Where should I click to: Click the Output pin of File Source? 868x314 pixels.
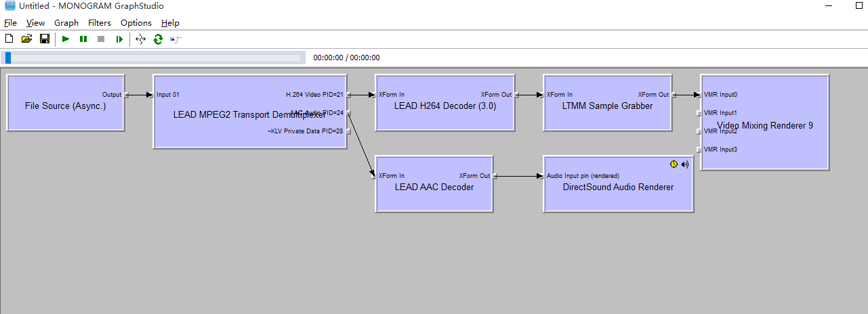coord(127,95)
